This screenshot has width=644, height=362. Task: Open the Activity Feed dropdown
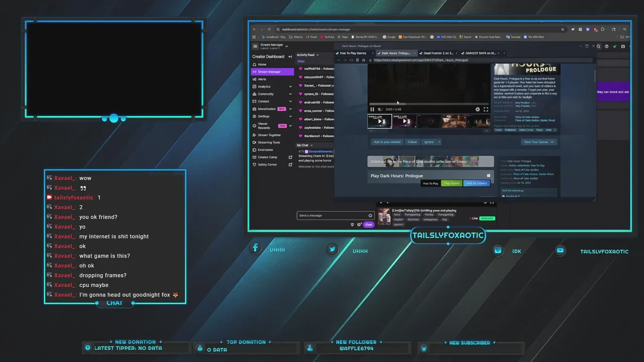coord(317,55)
